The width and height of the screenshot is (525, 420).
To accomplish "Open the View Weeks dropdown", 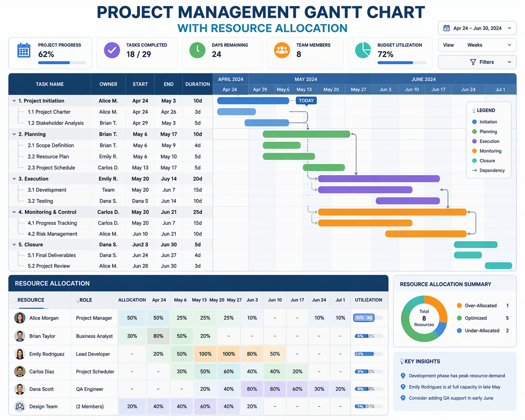I will point(477,45).
